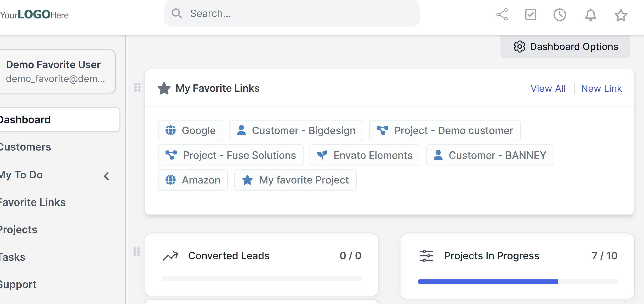Open the timesheet clock icon
The width and height of the screenshot is (644, 304).
pos(559,15)
